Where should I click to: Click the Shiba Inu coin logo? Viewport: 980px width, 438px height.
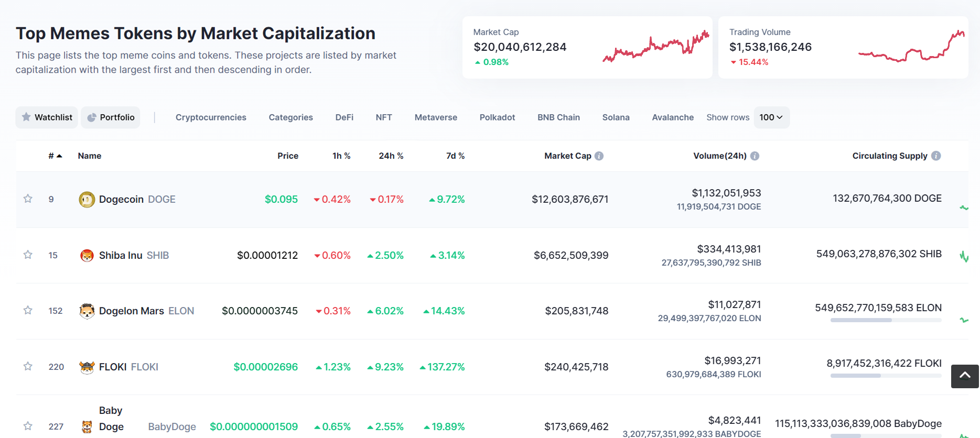point(87,256)
